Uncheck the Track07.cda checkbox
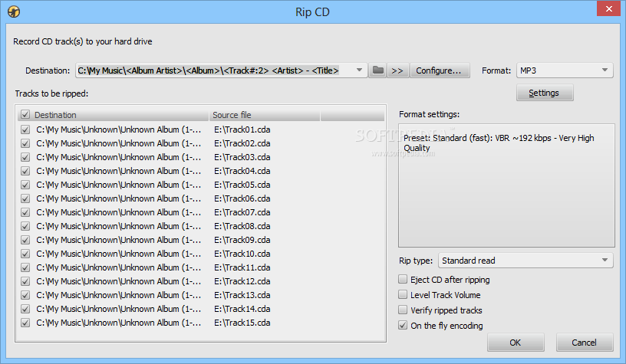The height and width of the screenshot is (364, 626). click(x=25, y=212)
